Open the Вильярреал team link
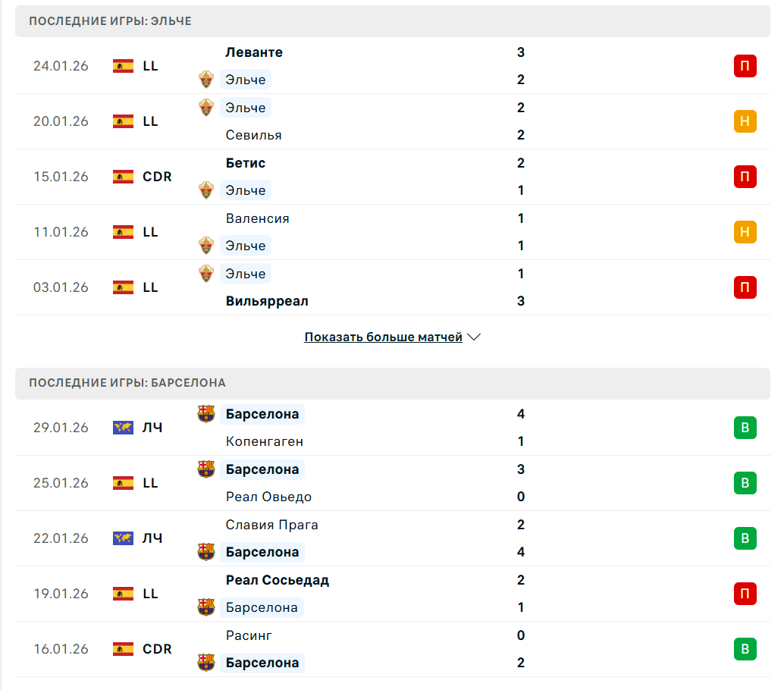This screenshot has height=690, width=784. point(267,301)
